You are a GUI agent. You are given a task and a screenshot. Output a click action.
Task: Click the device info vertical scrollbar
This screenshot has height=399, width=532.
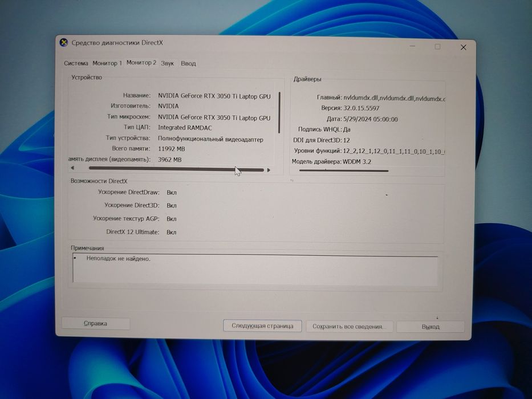pos(279,113)
